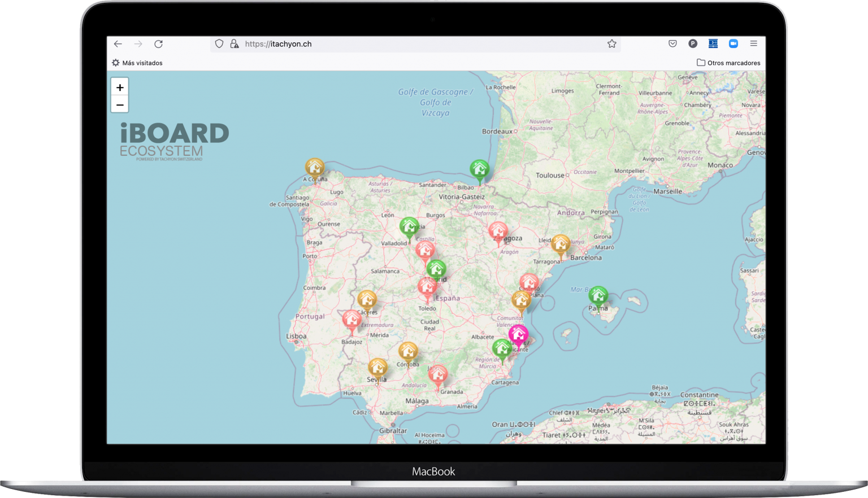Open the orange house marker near Barcelona
868x498 pixels.
(x=561, y=244)
